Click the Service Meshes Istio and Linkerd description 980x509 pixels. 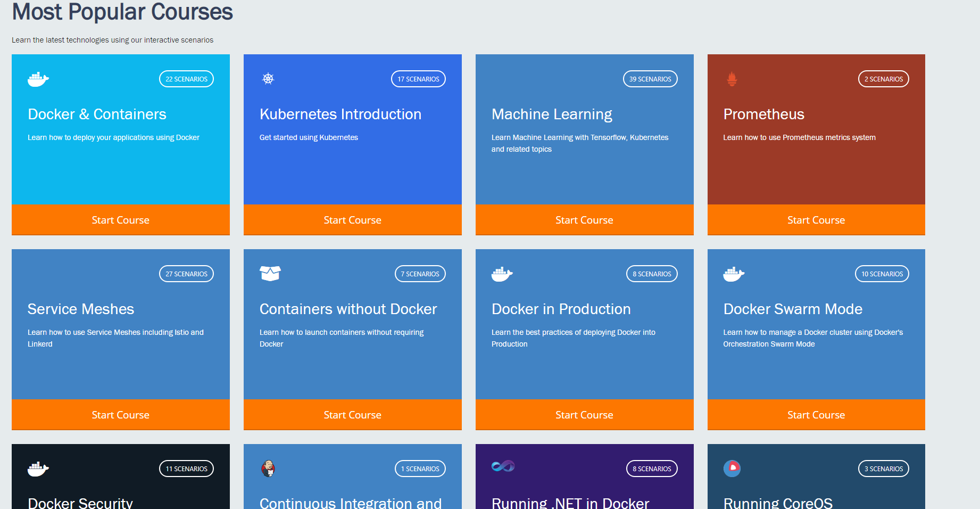115,338
